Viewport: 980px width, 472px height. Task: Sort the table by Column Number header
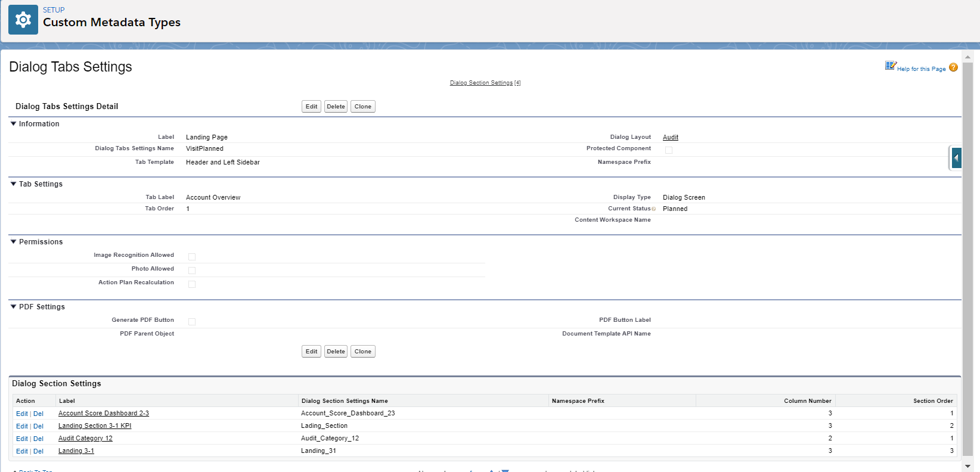click(x=807, y=401)
